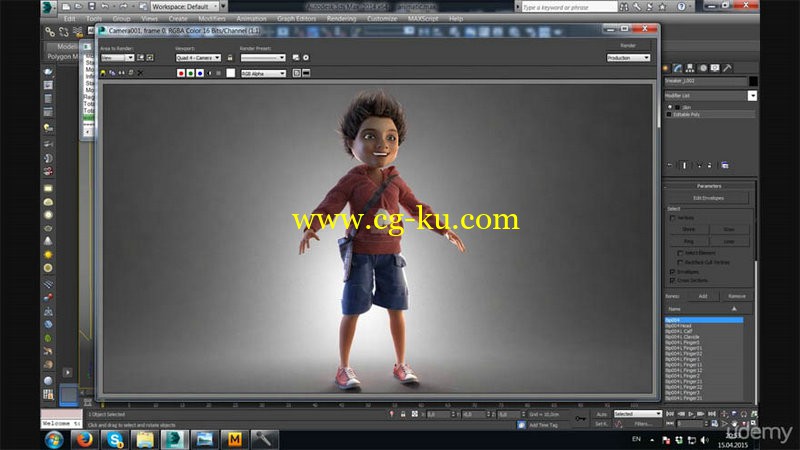Open the Edit menu
Viewport: 800px width, 450px height.
(x=69, y=18)
